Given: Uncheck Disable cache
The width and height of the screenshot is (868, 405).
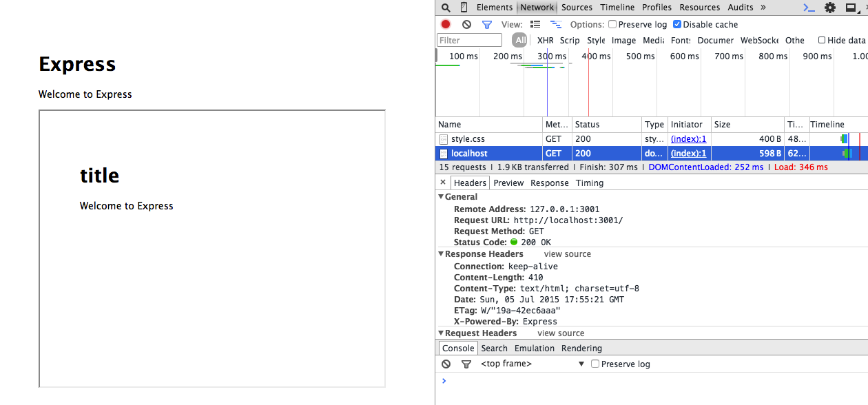Looking at the screenshot, I should [677, 24].
